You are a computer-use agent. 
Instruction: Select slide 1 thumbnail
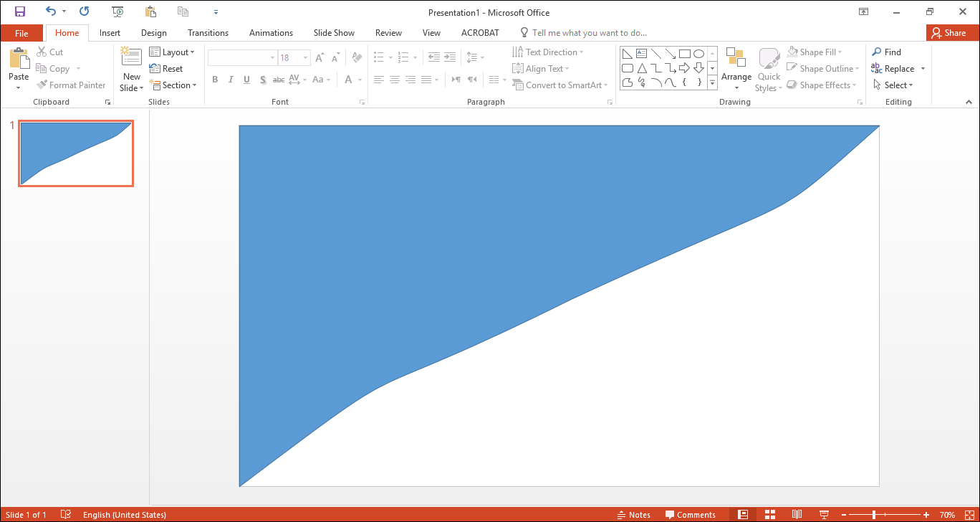[76, 153]
